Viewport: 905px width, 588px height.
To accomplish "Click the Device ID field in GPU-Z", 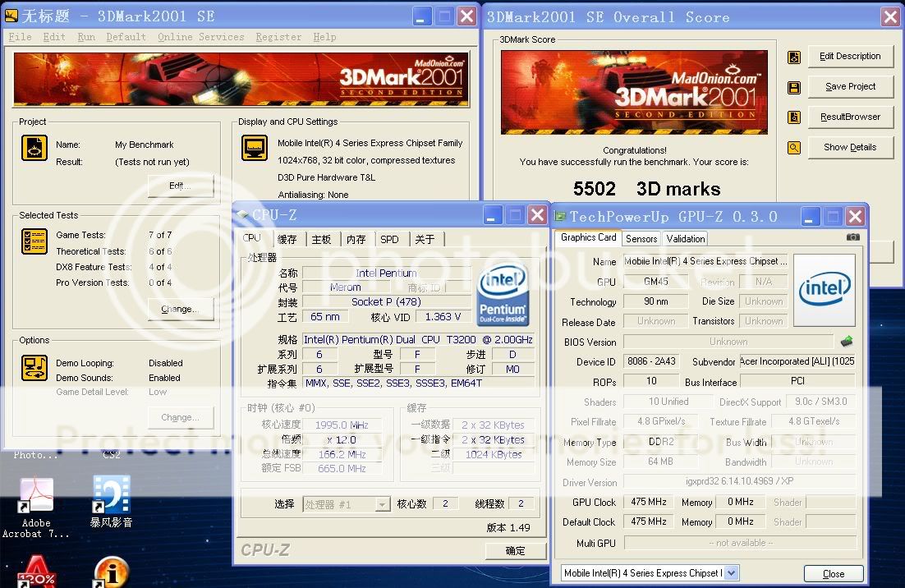I will pyautogui.click(x=653, y=361).
